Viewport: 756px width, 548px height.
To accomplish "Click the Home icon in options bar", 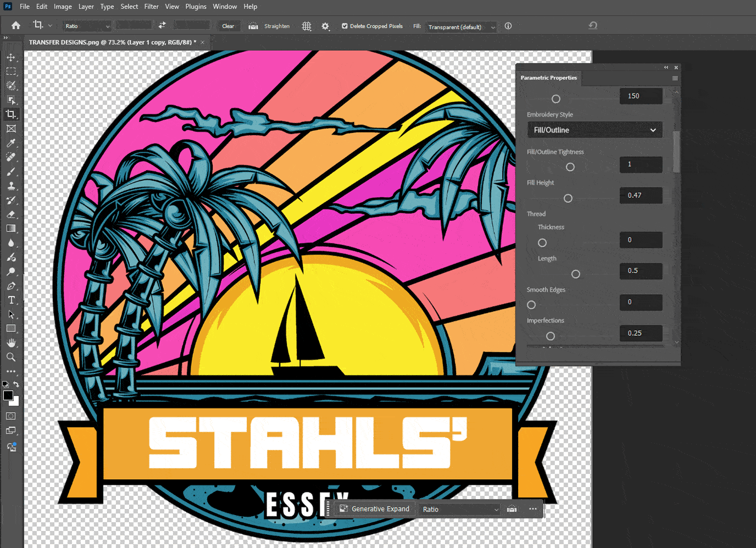I will click(16, 25).
